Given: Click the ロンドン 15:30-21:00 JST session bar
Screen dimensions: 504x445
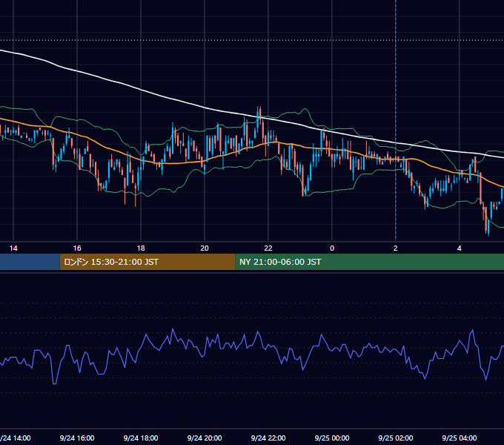Looking at the screenshot, I should click(x=147, y=262).
